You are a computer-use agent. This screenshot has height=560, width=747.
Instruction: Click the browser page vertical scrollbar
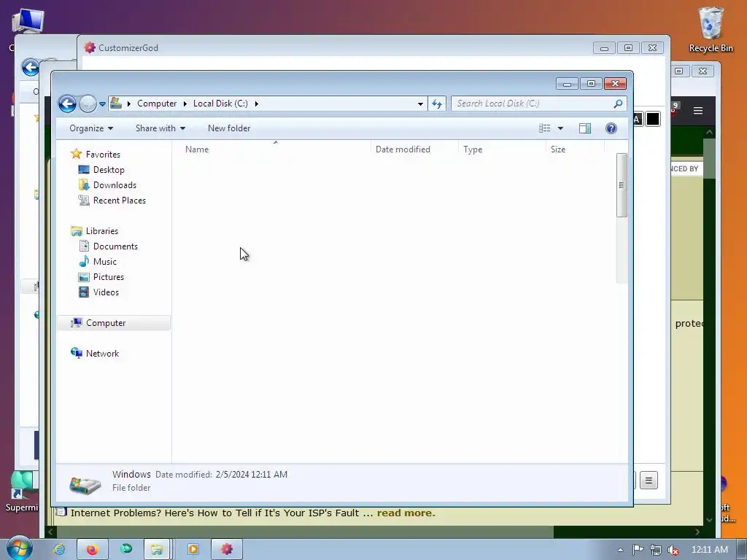709,159
